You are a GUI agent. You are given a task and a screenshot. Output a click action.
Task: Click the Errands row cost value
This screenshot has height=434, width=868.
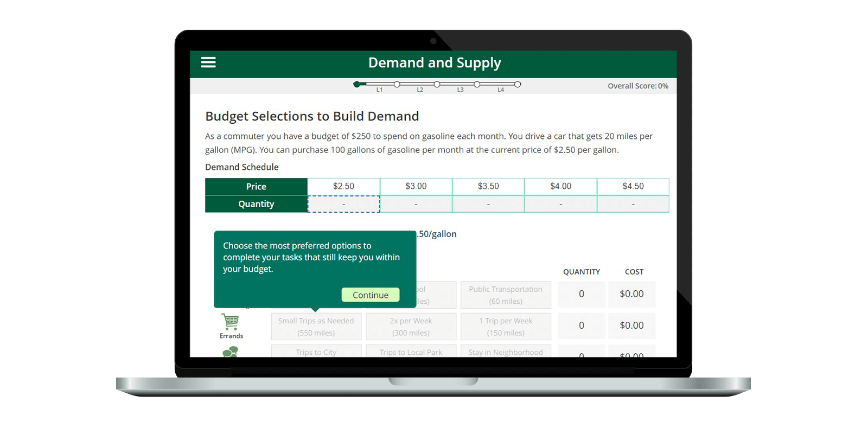click(x=631, y=325)
